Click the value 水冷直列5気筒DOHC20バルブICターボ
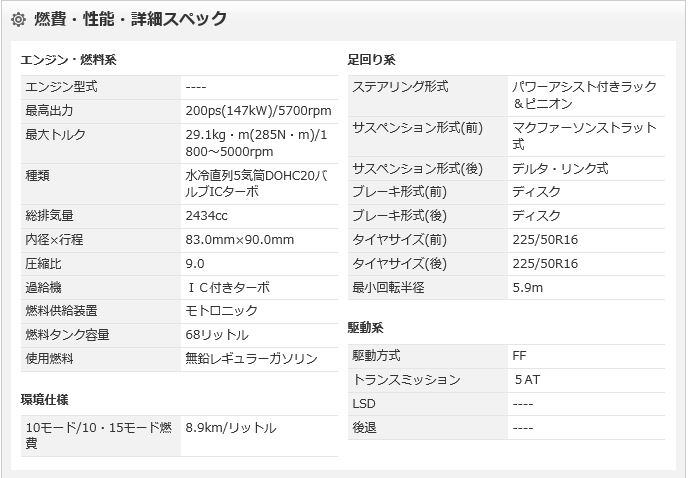Image resolution: width=688 pixels, height=478 pixels. coord(256,183)
